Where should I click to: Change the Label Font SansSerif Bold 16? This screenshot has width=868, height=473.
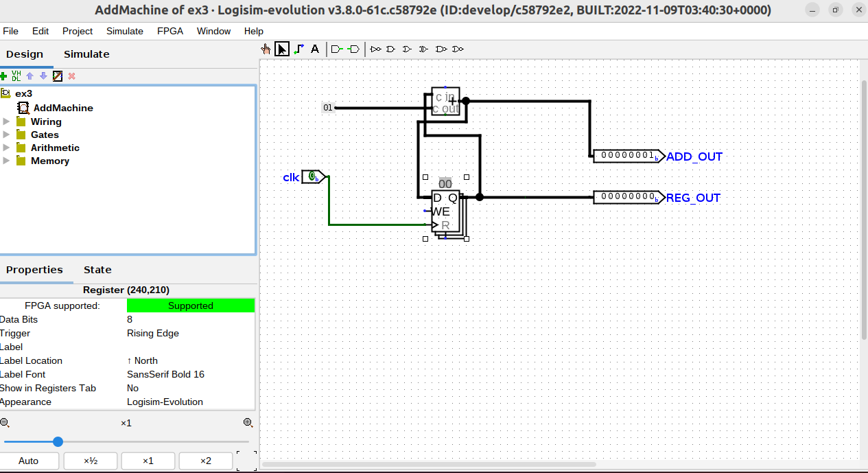190,374
